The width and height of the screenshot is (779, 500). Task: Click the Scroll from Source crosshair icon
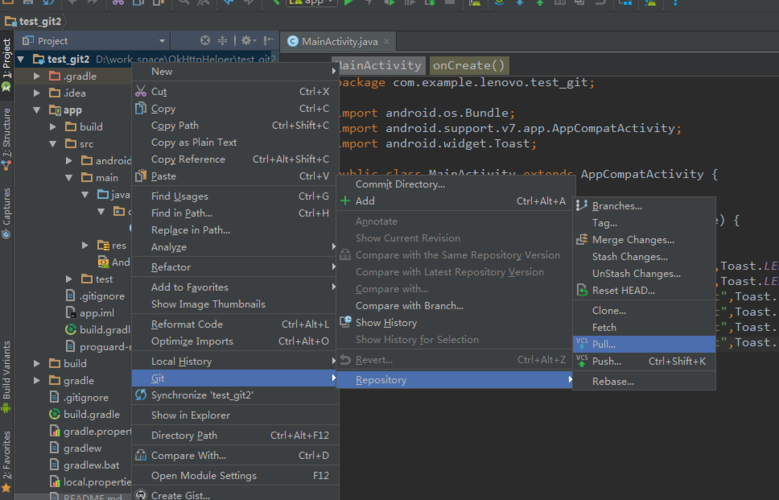pyautogui.click(x=205, y=41)
